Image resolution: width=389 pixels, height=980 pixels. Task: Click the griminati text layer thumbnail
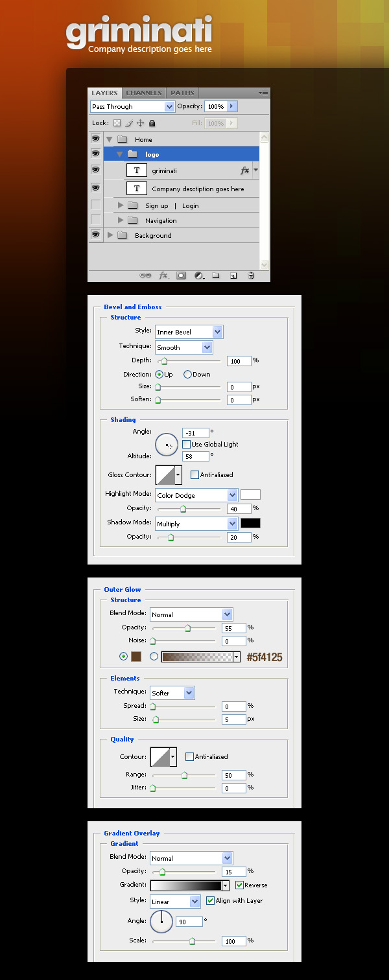136,170
